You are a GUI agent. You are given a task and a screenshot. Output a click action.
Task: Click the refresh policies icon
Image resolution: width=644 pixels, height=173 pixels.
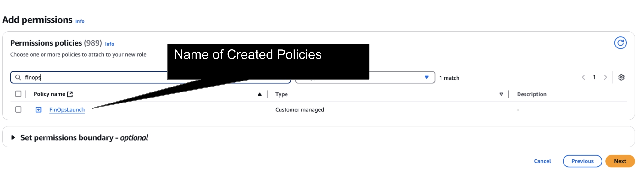point(620,43)
